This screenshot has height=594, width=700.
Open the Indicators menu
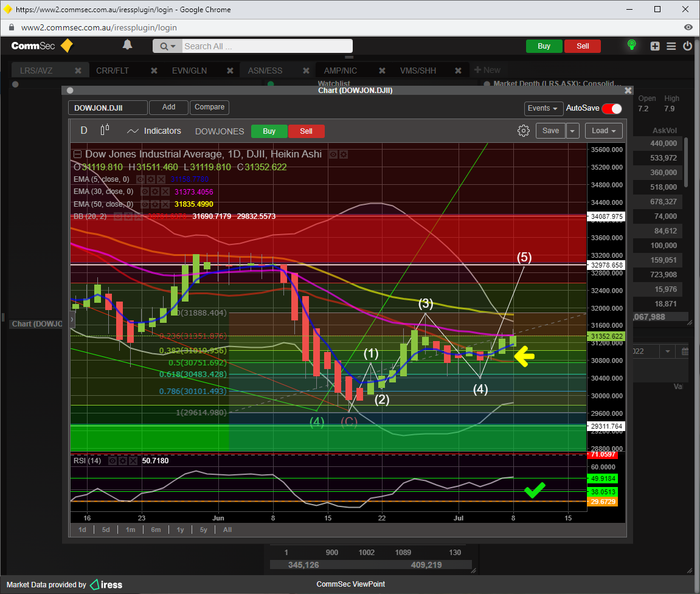click(x=154, y=131)
